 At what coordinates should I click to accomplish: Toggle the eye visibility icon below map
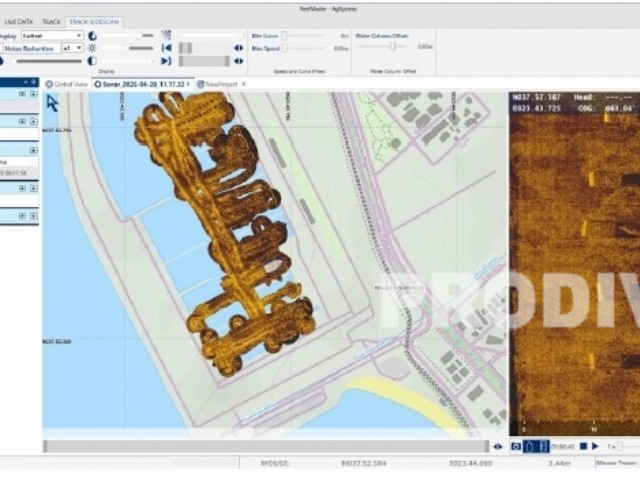tap(498, 446)
